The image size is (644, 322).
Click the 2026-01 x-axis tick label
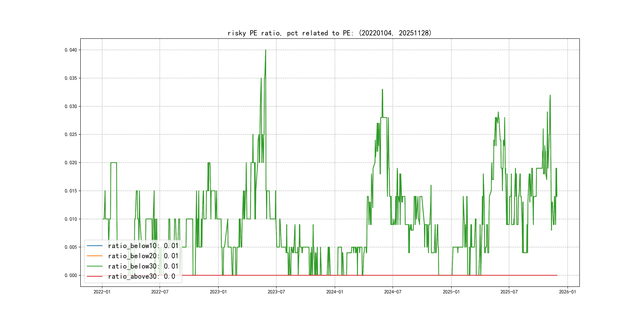click(567, 292)
